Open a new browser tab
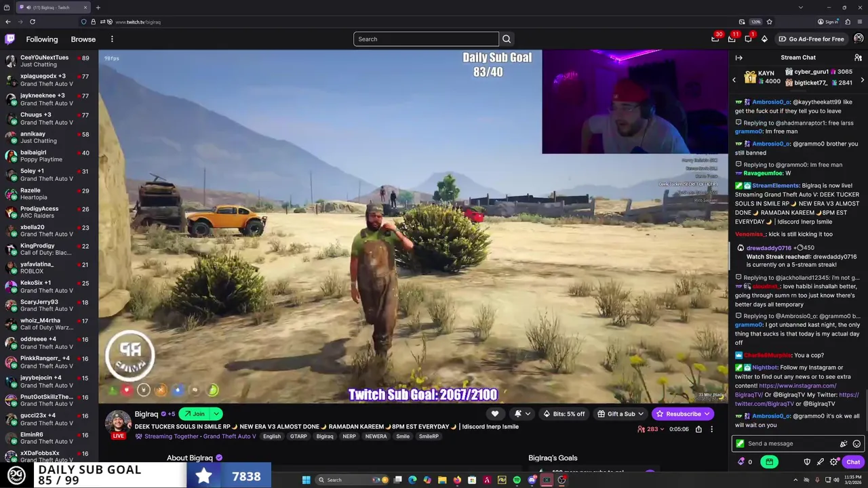 point(98,7)
